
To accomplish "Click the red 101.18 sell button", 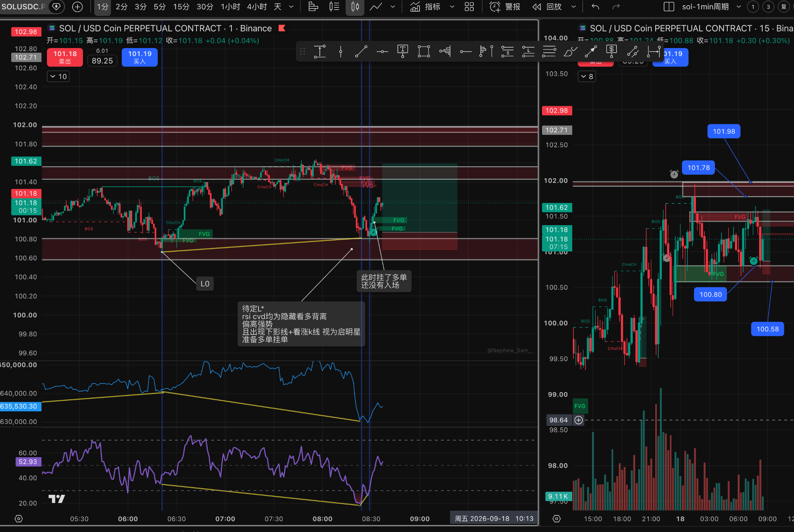I will 65,57.
